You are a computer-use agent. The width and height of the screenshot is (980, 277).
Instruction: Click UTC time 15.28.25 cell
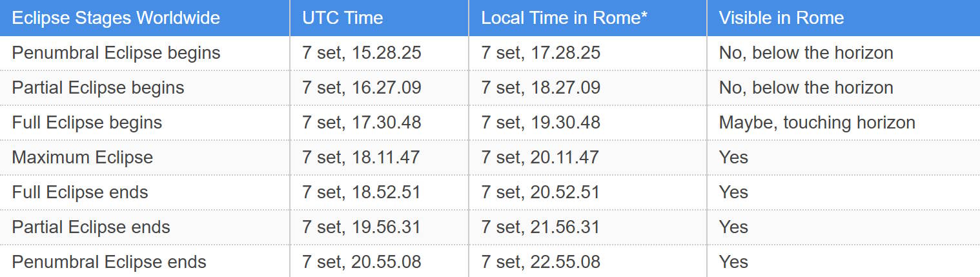coord(362,53)
